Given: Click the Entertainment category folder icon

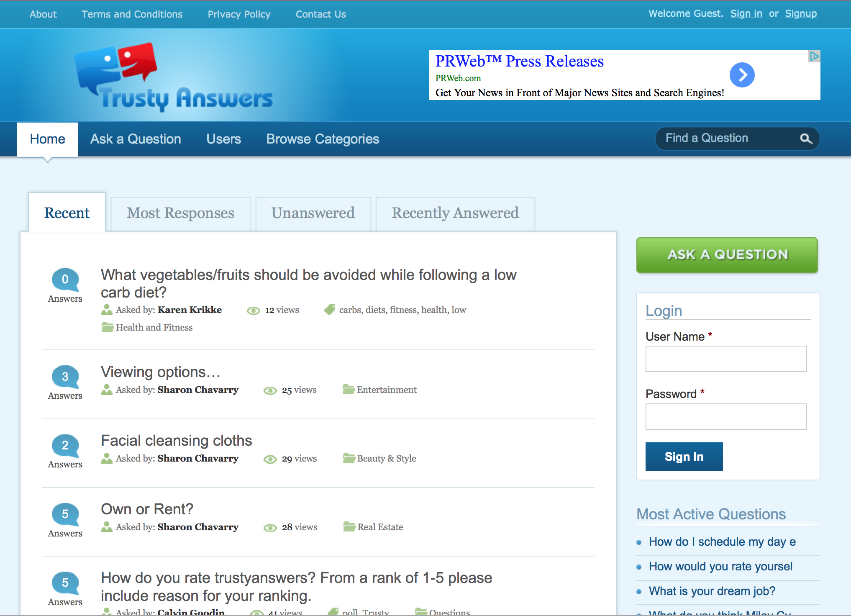Looking at the screenshot, I should (x=349, y=390).
